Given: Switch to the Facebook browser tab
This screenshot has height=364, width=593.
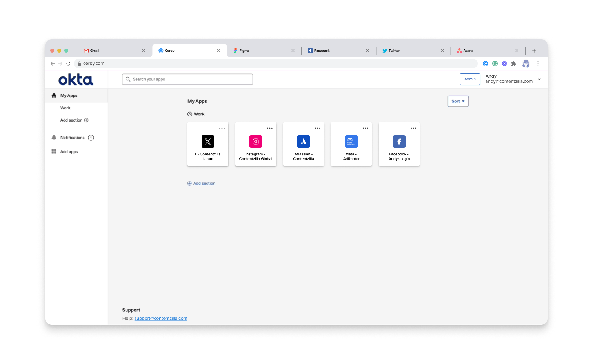Looking at the screenshot, I should (x=338, y=51).
